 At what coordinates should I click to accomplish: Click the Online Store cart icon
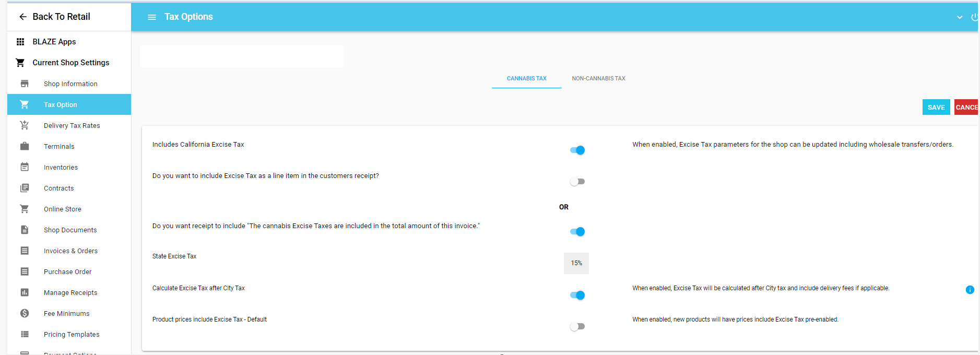point(25,209)
